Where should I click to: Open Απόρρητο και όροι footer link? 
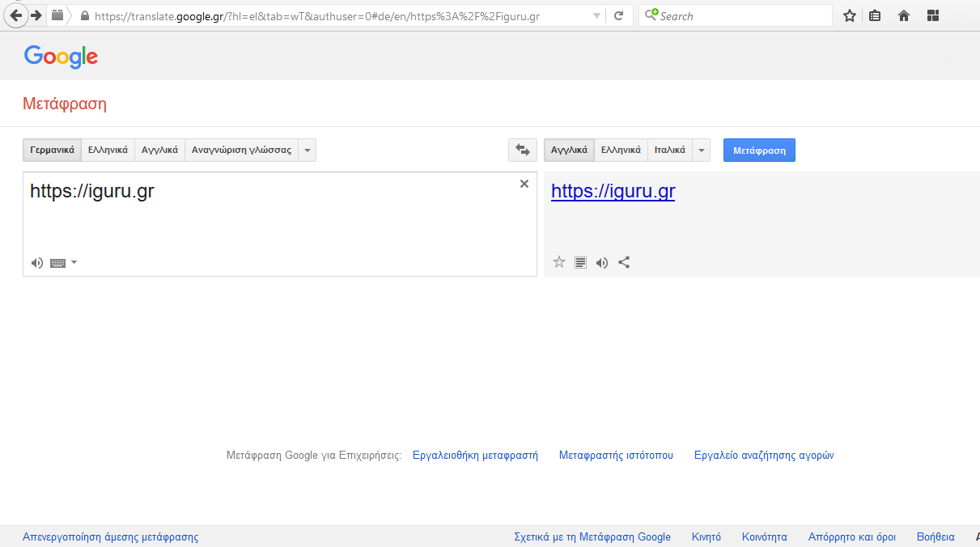(852, 537)
